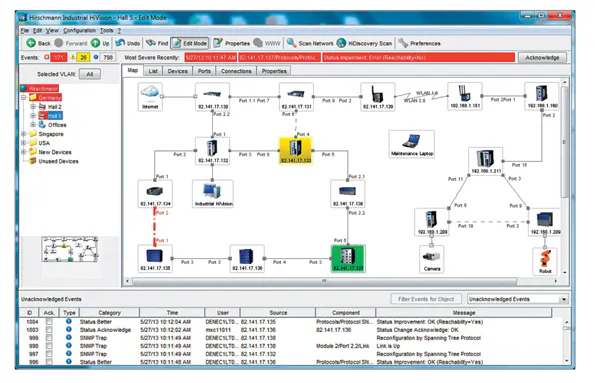Expand the Offices tree node
This screenshot has width=595, height=383.
click(x=33, y=125)
